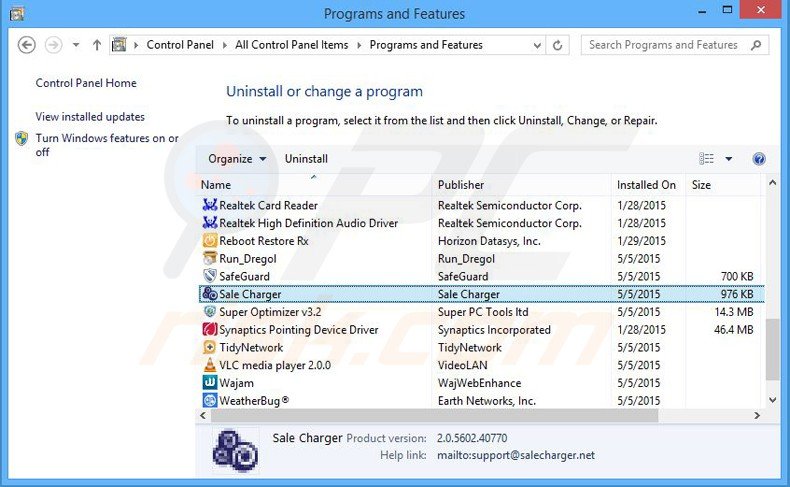Image resolution: width=790 pixels, height=487 pixels.
Task: Go up one level with up arrow
Action: 97,45
